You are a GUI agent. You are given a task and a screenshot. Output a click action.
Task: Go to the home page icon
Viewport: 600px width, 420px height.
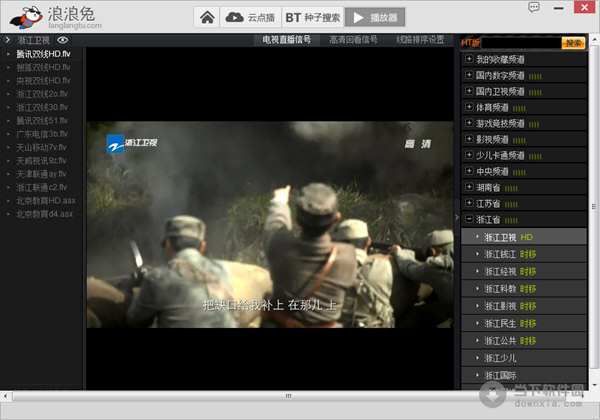(x=207, y=17)
